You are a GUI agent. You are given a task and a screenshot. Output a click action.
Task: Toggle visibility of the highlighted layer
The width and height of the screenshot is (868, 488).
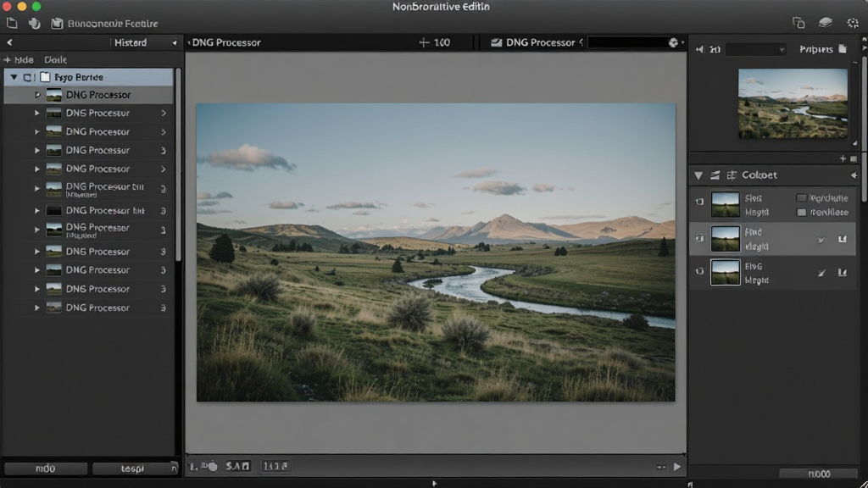[699, 238]
